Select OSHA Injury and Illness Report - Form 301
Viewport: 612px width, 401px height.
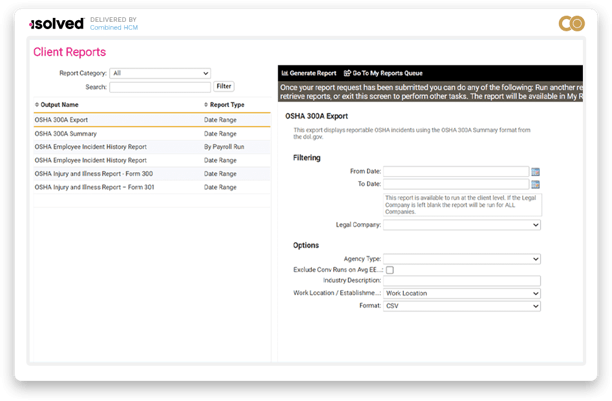pyautogui.click(x=94, y=187)
